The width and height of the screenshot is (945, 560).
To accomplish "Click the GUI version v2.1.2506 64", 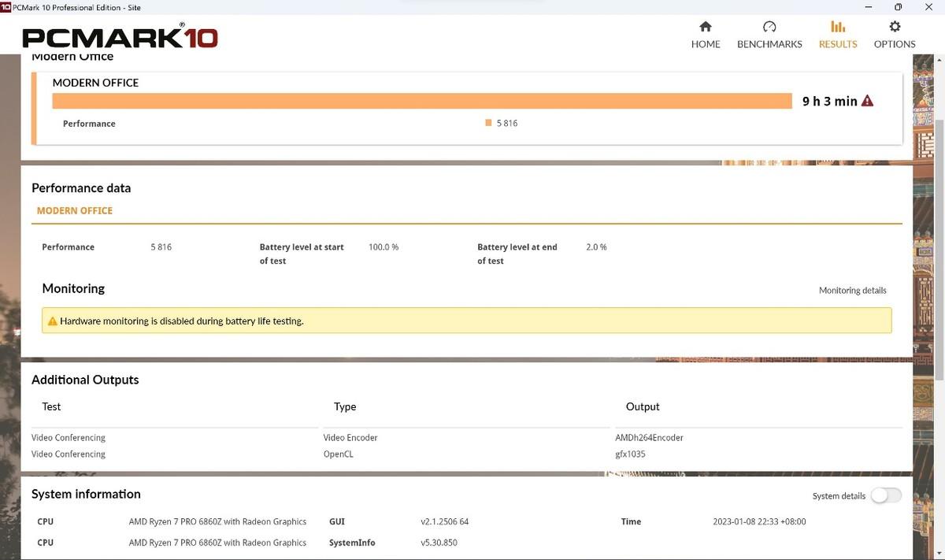I will pos(445,521).
